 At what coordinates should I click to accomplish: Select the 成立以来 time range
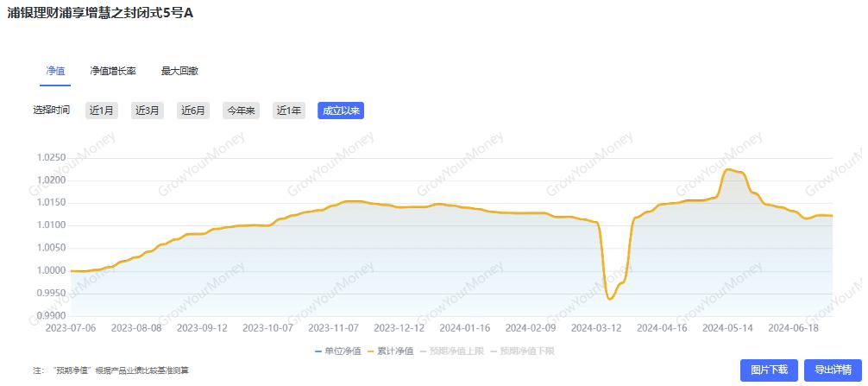tap(341, 111)
